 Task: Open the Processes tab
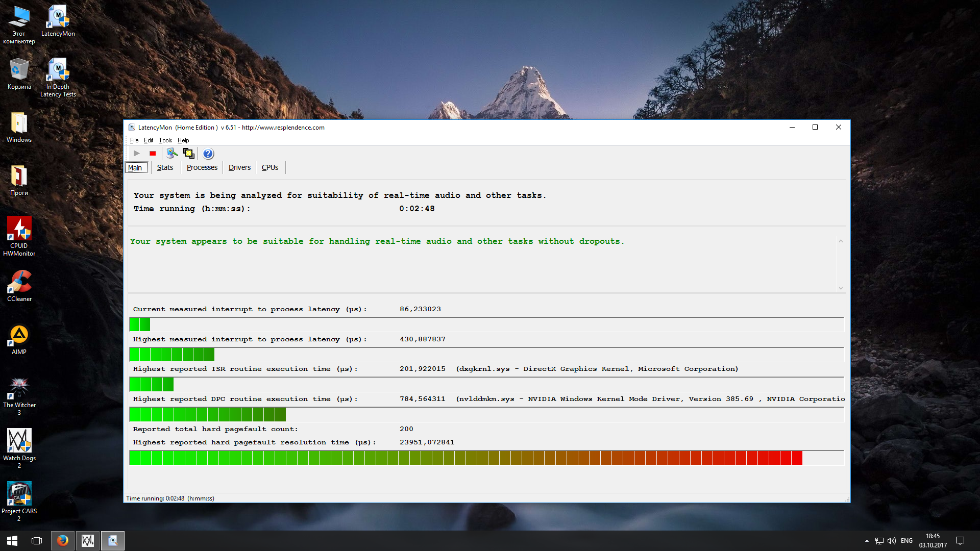202,167
